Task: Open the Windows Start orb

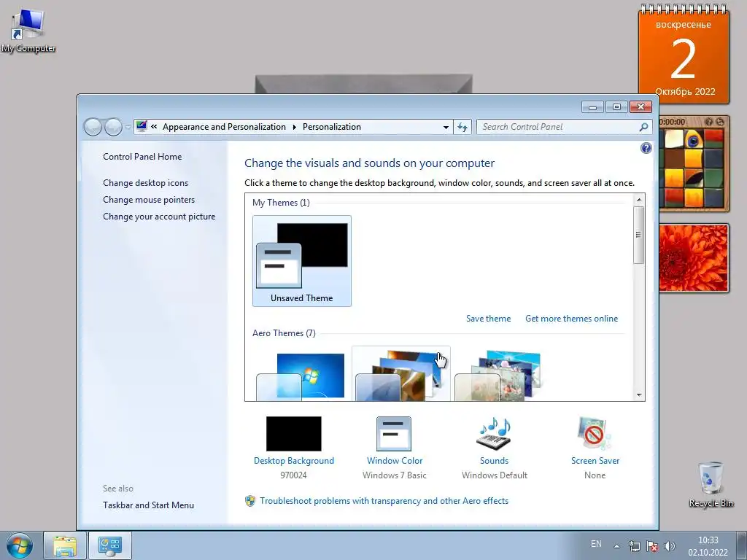Action: pyautogui.click(x=20, y=545)
